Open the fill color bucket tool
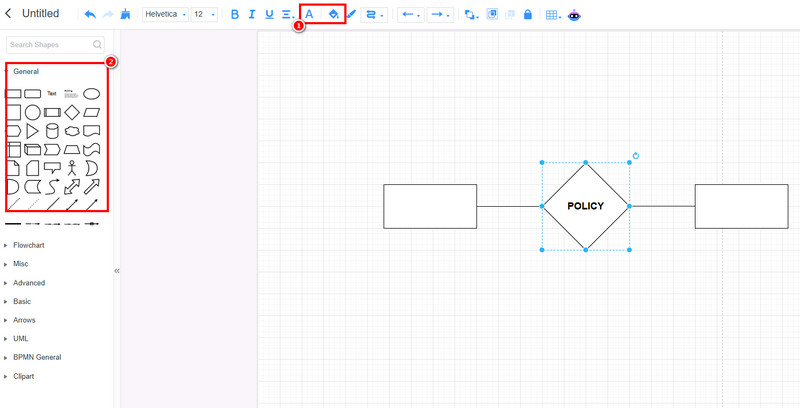Viewport: 800px width, 408px height. (x=334, y=14)
